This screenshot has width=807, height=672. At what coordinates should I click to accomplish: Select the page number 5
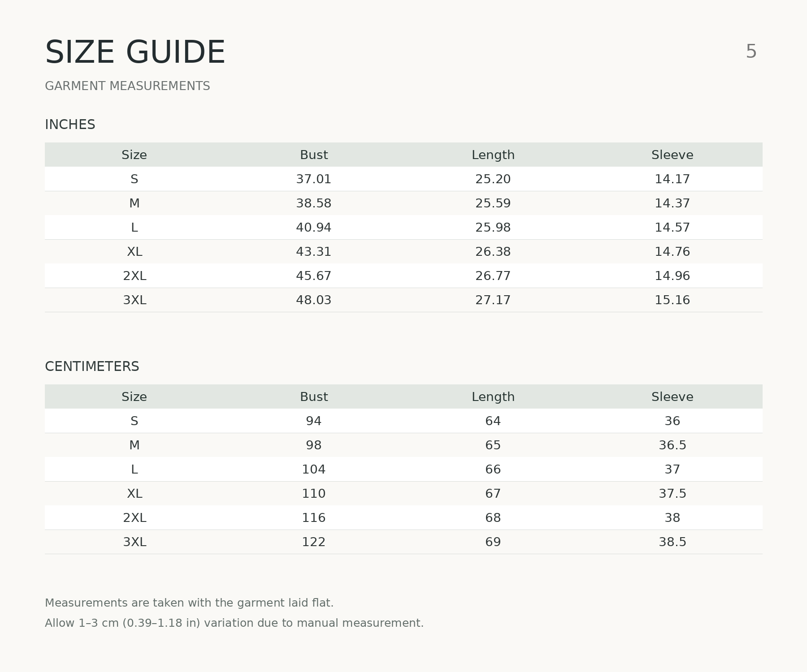pyautogui.click(x=751, y=52)
